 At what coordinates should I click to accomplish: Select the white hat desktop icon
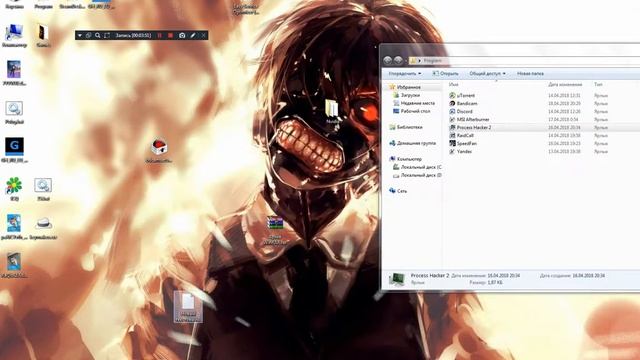pyautogui.click(x=43, y=223)
